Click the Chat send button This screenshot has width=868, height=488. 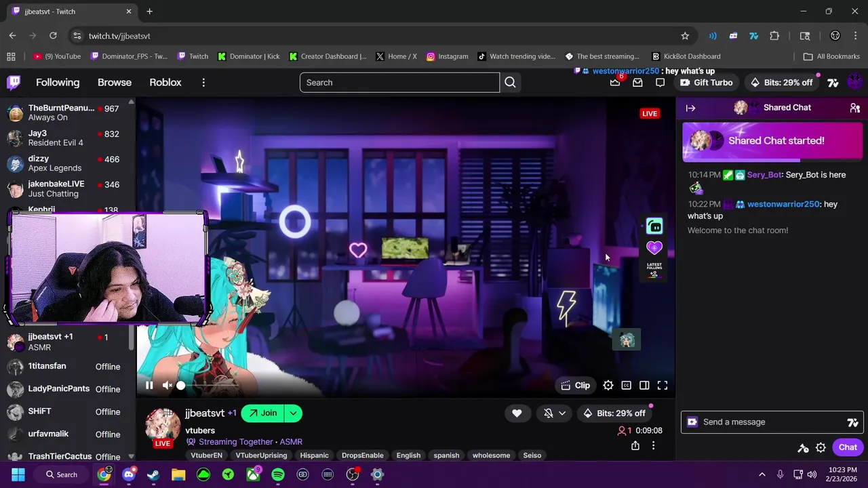[x=848, y=447]
